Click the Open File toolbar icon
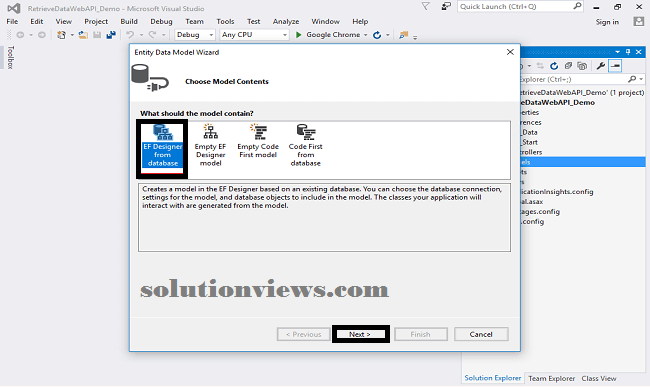This screenshot has height=387, width=650. click(x=83, y=35)
